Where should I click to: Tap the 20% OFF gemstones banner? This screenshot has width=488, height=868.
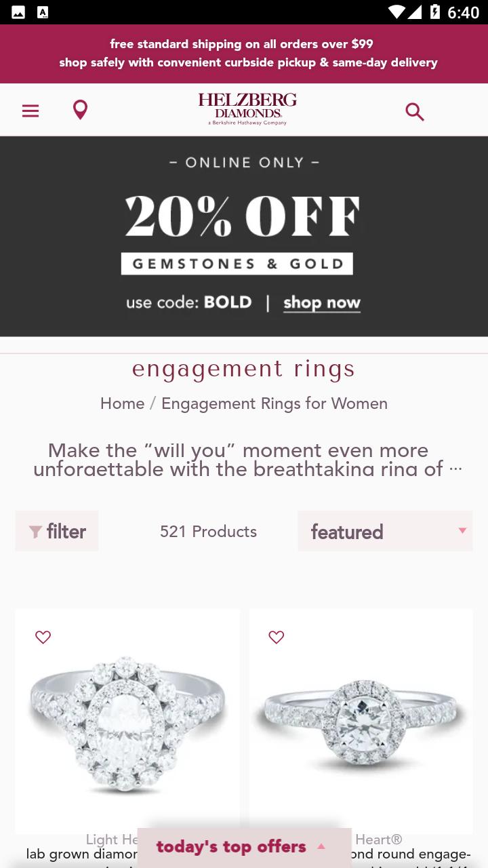(x=244, y=237)
